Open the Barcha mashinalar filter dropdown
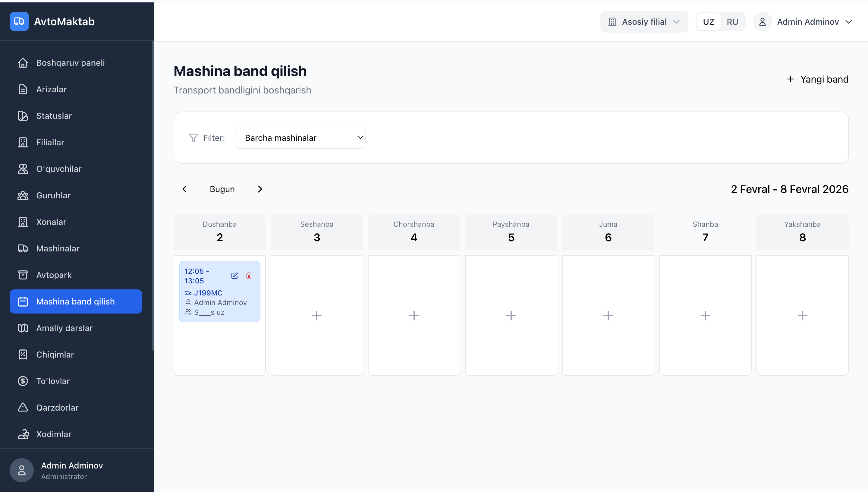This screenshot has height=492, width=868. (300, 138)
